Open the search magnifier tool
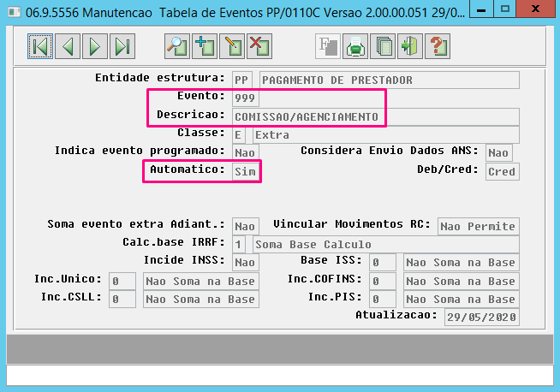 177,46
